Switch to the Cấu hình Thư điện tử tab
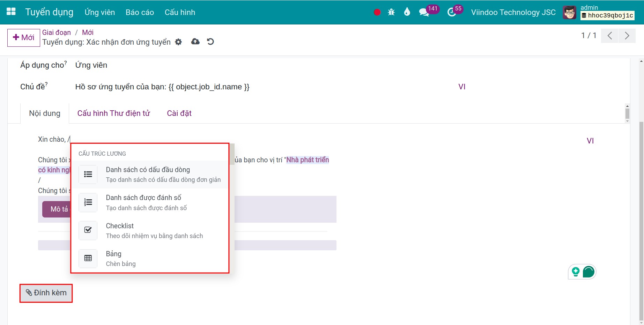This screenshot has width=644, height=325. [x=113, y=113]
